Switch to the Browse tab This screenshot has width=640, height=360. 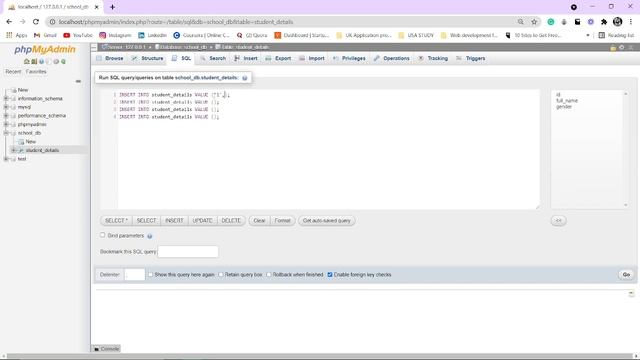tap(110, 58)
